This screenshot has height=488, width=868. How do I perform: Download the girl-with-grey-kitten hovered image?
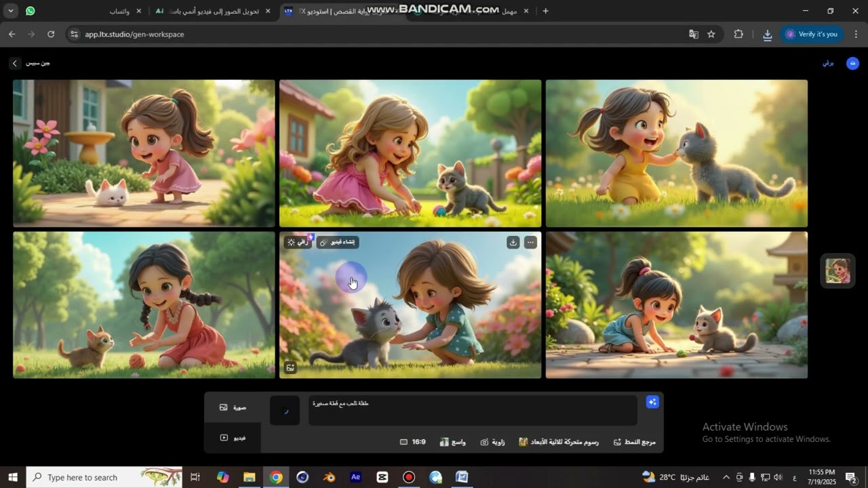tap(513, 242)
